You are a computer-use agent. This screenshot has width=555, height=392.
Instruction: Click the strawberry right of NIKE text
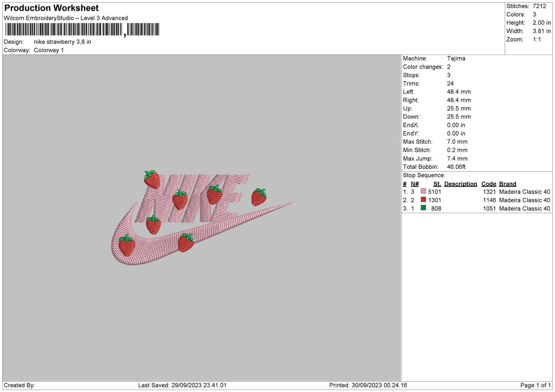pos(259,197)
